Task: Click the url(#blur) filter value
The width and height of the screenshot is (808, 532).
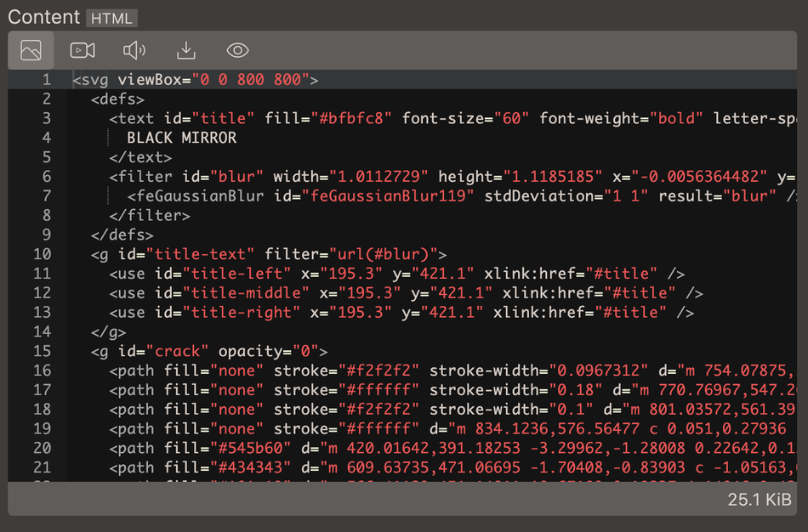Action: coord(384,254)
